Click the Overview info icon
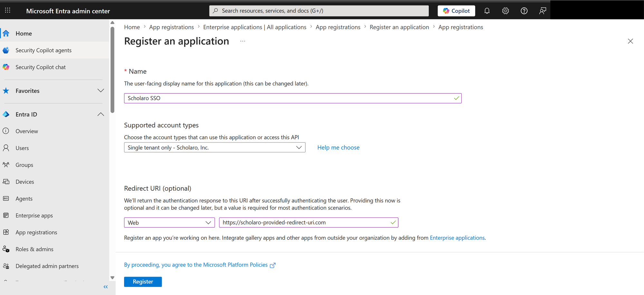 click(6, 131)
